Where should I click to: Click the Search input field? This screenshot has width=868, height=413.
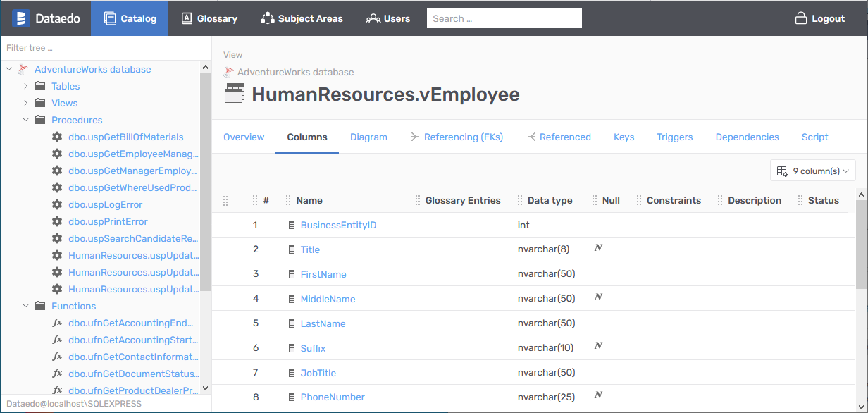point(504,18)
